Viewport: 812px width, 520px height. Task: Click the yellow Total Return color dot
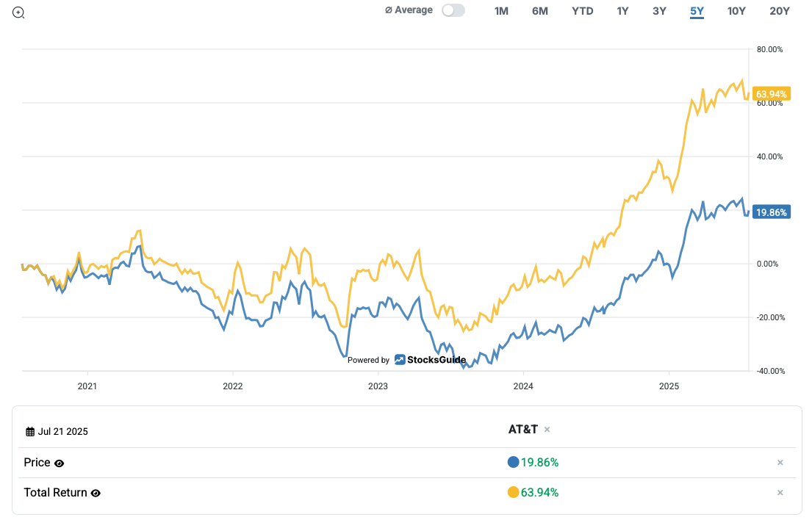pyautogui.click(x=513, y=492)
